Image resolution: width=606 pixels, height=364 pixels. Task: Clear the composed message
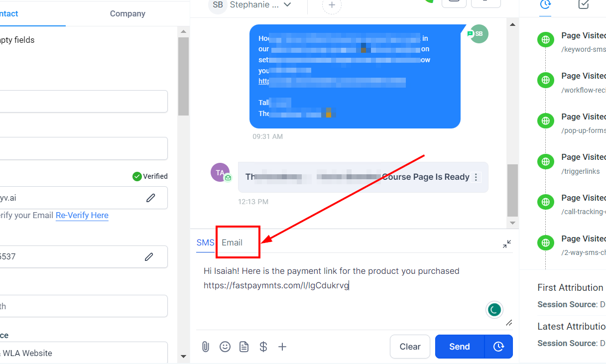[x=410, y=347]
